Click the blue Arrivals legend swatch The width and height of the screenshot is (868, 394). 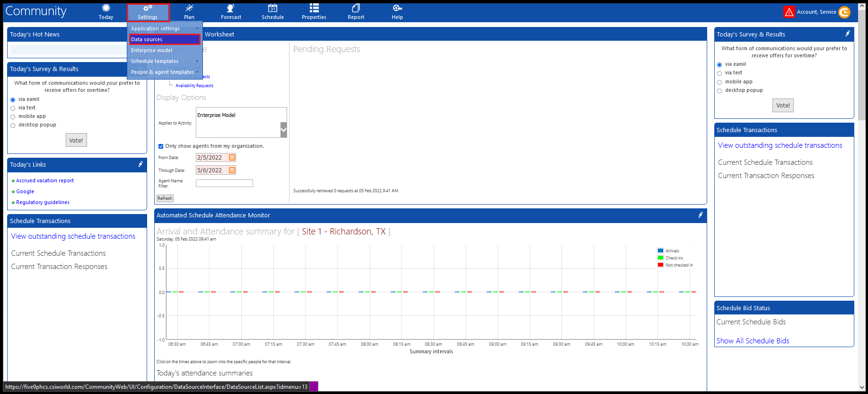[x=660, y=251]
